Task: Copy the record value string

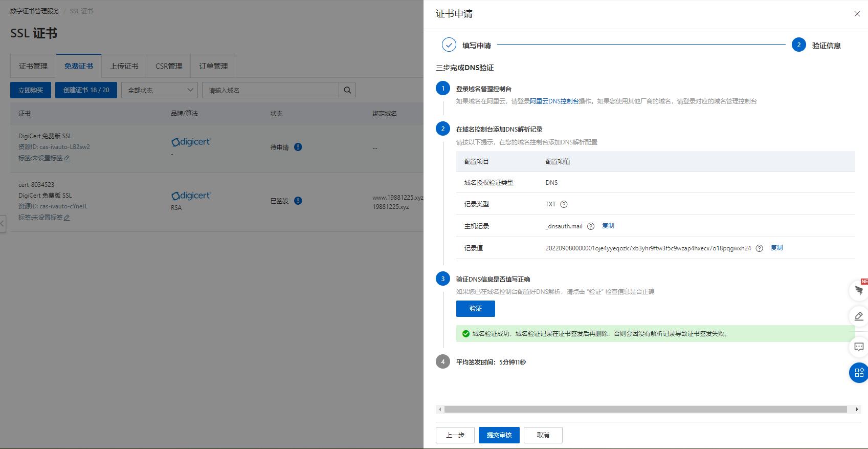Action: click(x=777, y=248)
